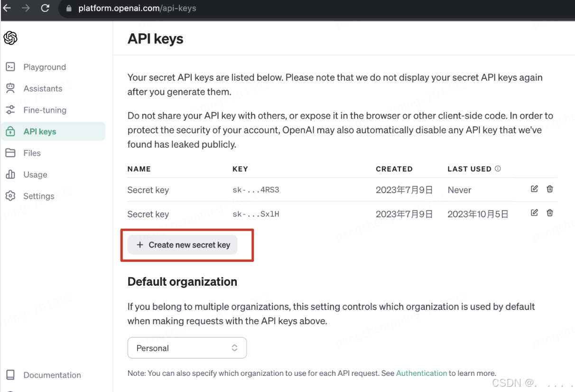
Task: Click the Never last-used value
Action: coord(459,190)
